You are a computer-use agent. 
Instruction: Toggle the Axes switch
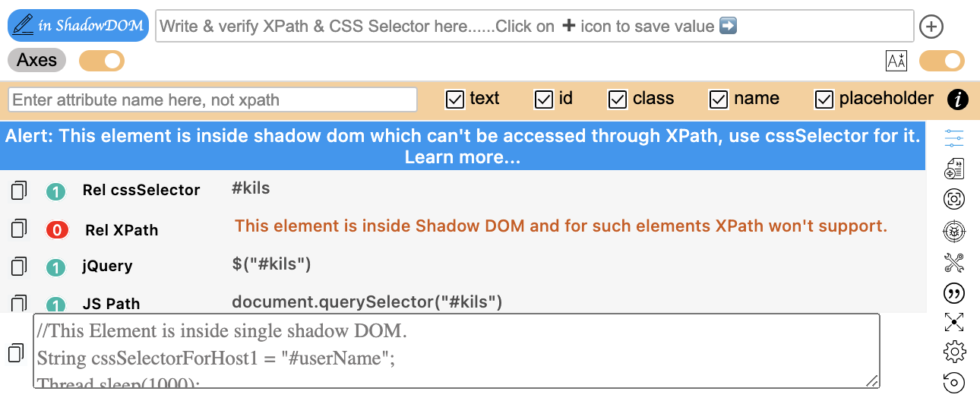[x=102, y=61]
